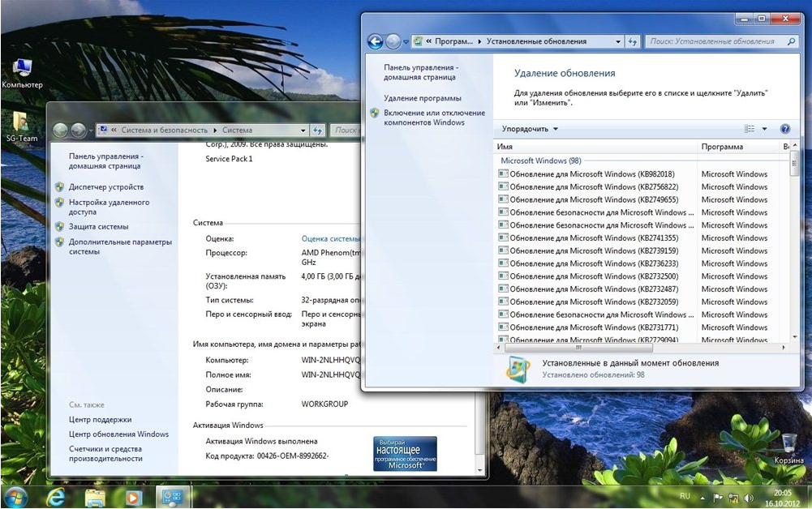The image size is (812, 509).
Task: Click the Система window scroll-down arrow
Action: pos(479,471)
